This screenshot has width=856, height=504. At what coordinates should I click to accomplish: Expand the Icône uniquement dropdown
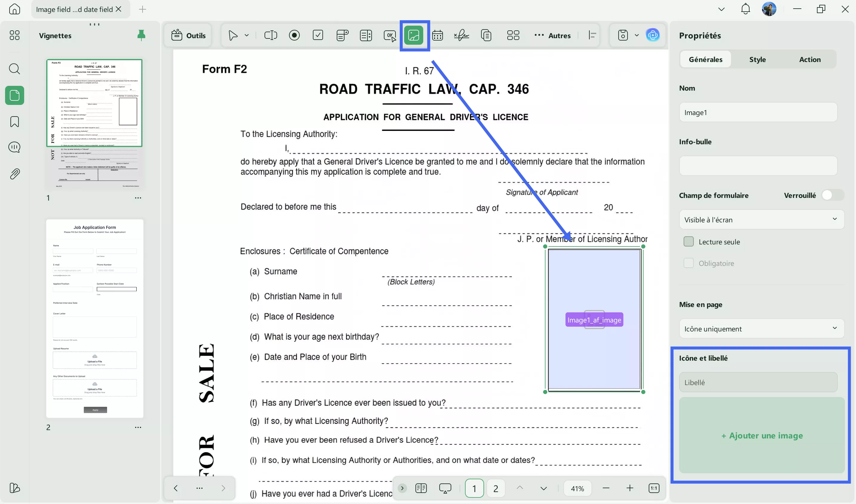pos(761,329)
